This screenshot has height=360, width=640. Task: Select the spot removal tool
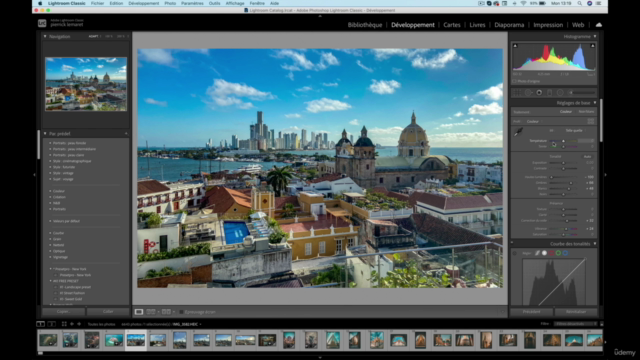coord(529,93)
